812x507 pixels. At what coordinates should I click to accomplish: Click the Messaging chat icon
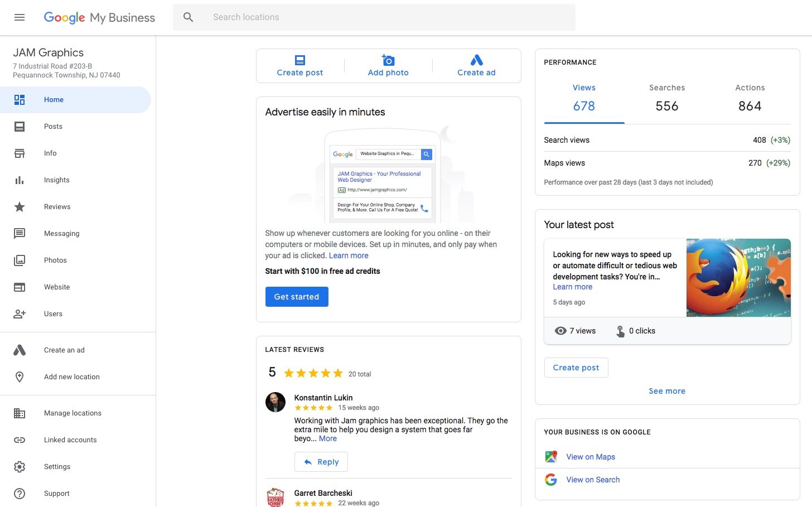pyautogui.click(x=20, y=234)
